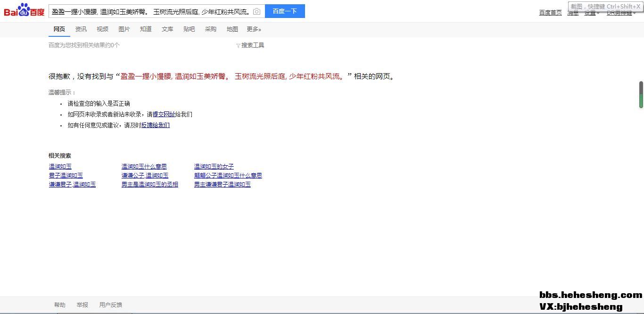
Task: Go to 百度首页 link
Action: pyautogui.click(x=550, y=13)
